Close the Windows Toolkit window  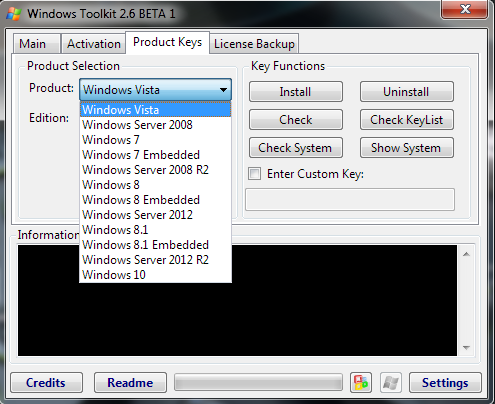pyautogui.click(x=465, y=9)
